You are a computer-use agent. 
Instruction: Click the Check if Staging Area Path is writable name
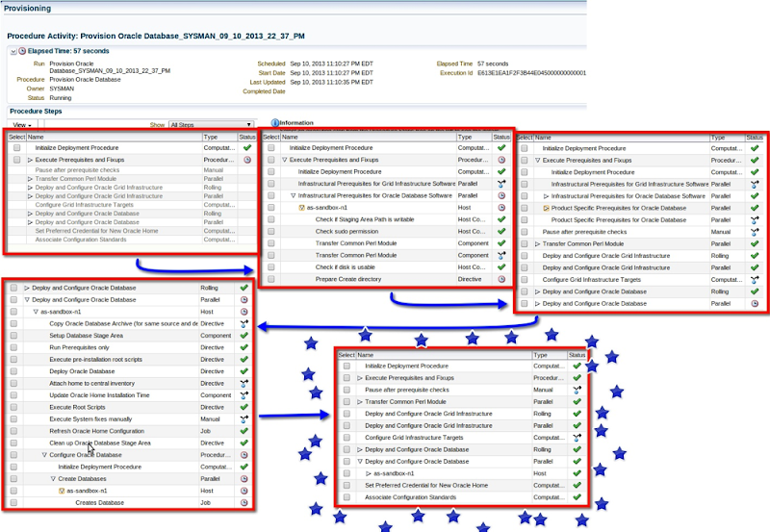(365, 219)
